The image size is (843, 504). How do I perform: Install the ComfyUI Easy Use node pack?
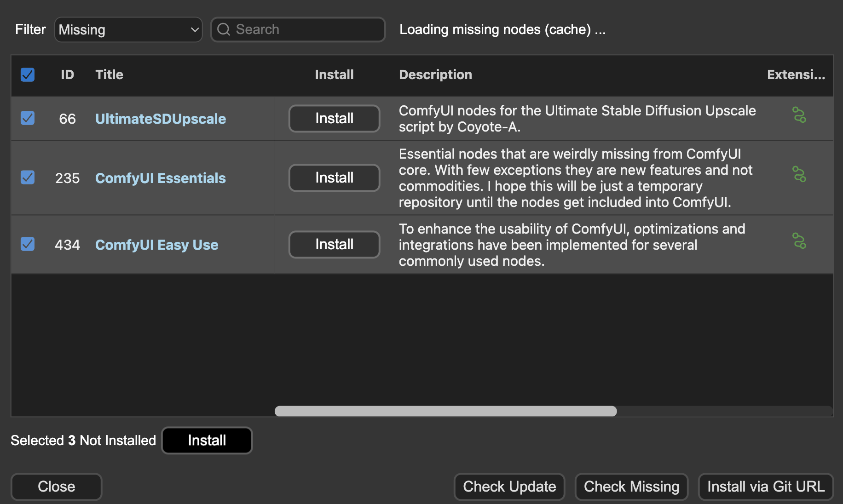334,245
